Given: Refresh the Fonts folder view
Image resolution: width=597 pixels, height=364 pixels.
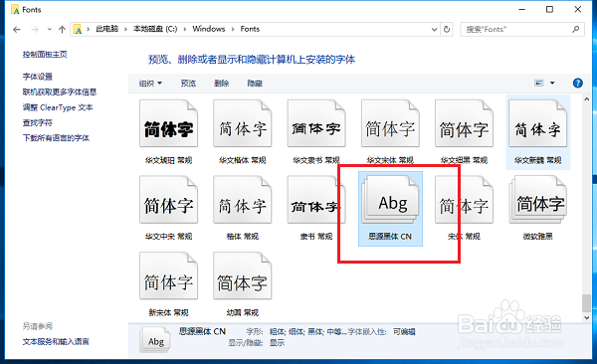Looking at the screenshot, I should pos(447,29).
